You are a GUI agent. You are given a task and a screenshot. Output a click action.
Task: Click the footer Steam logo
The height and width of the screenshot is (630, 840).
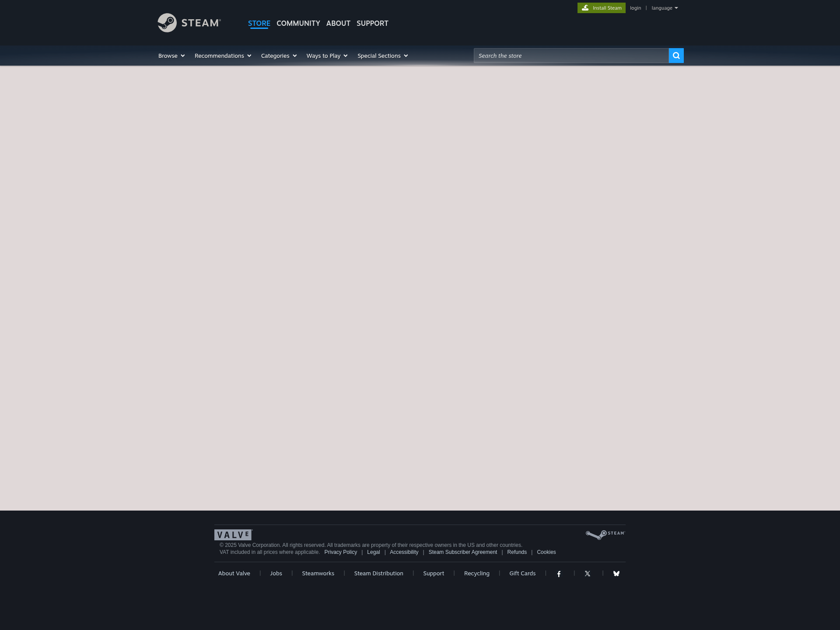(605, 534)
